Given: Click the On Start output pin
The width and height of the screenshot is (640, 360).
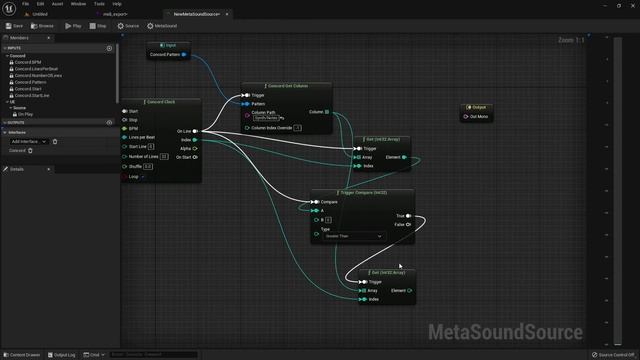Looking at the screenshot, I should click(x=195, y=157).
